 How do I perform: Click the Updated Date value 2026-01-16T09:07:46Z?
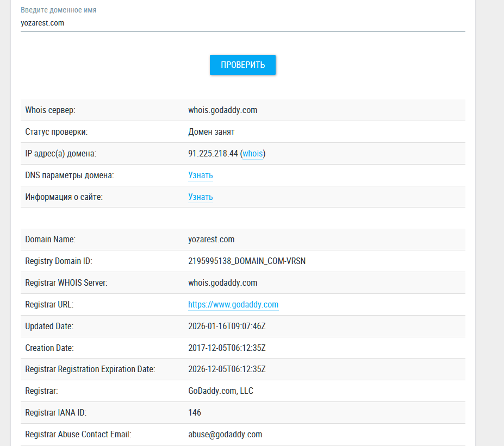tap(227, 326)
